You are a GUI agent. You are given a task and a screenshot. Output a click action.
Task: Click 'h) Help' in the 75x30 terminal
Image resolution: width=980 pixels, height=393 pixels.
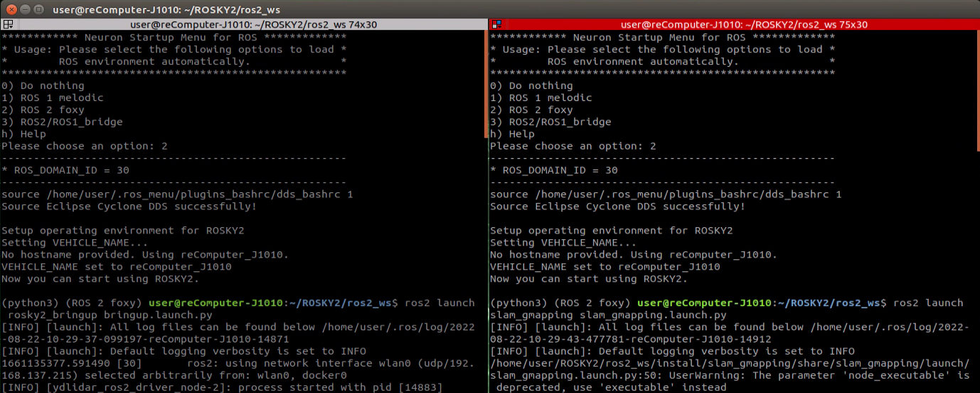point(512,134)
